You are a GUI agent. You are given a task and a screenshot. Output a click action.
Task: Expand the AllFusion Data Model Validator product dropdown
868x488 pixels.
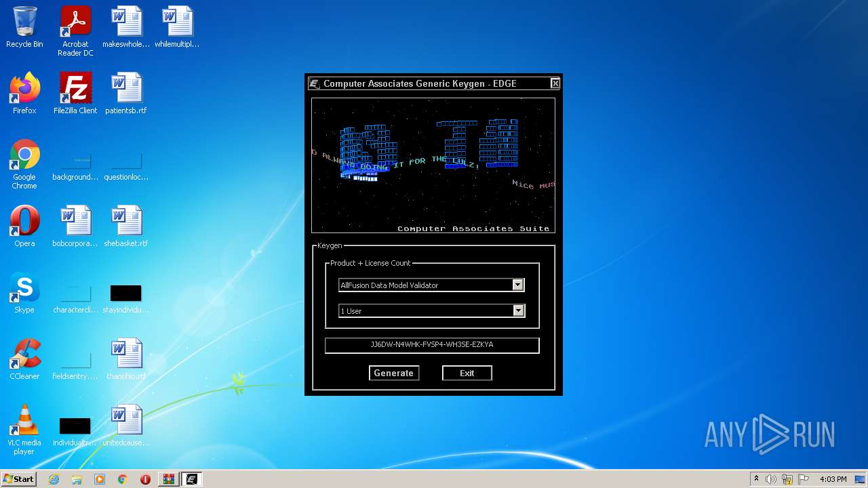tap(518, 285)
